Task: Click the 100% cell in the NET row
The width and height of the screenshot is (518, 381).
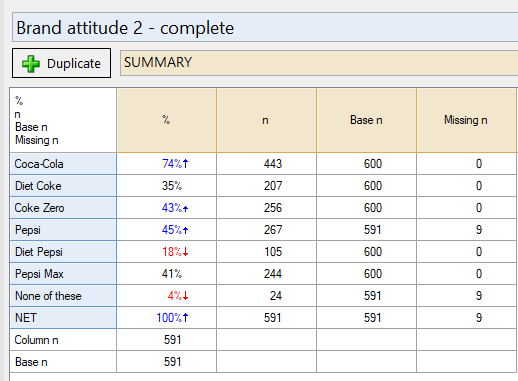Action: click(166, 318)
